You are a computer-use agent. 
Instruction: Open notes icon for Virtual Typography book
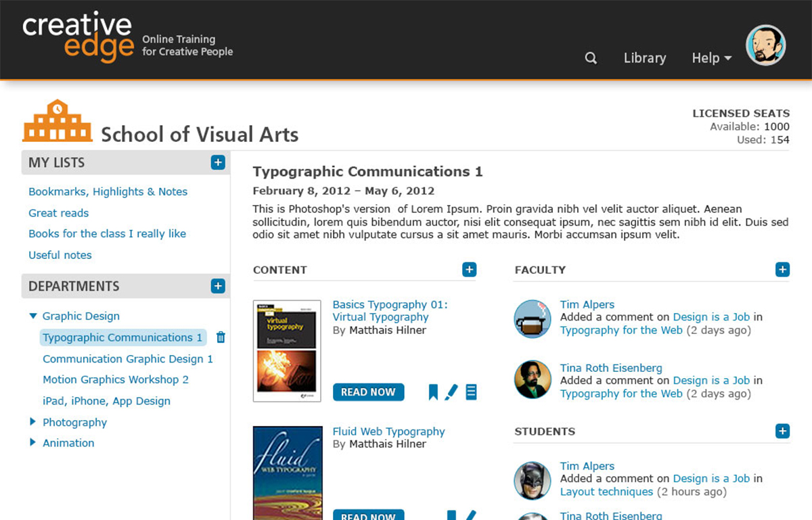(x=472, y=392)
